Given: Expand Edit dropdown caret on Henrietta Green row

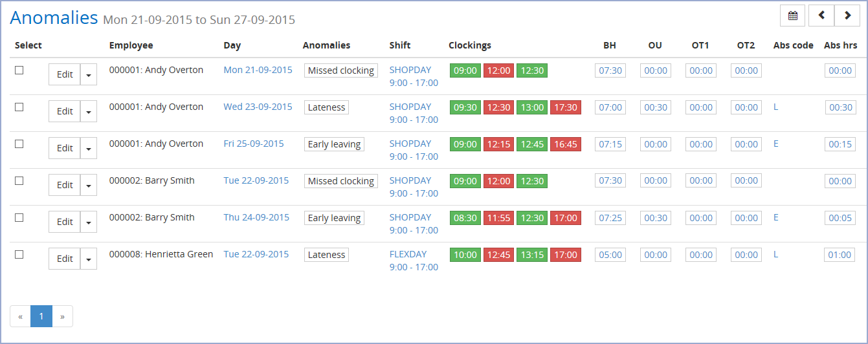Looking at the screenshot, I should pos(89,259).
